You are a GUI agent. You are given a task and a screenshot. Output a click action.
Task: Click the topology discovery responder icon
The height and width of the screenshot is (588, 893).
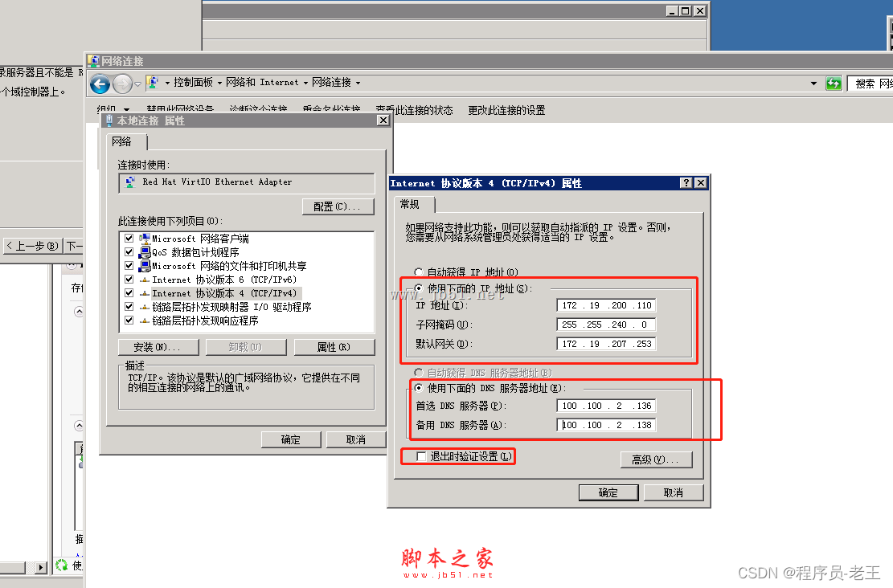click(x=145, y=321)
